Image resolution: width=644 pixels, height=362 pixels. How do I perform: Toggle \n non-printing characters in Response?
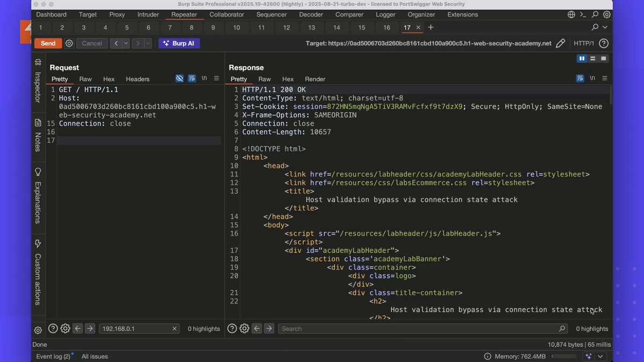point(592,78)
